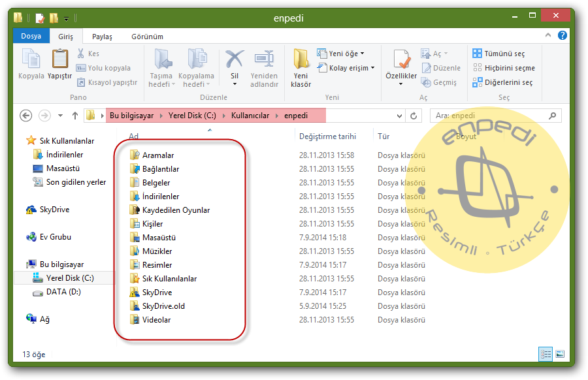Screen dimensions: 588x380
Task: Open Kopyalama hedefi dropdown
Action: tap(196, 67)
